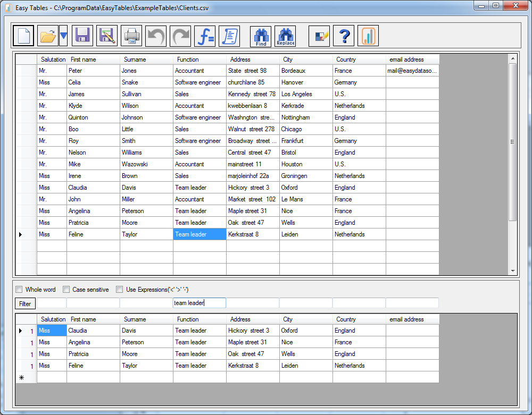Open the Replace tool

pos(285,36)
